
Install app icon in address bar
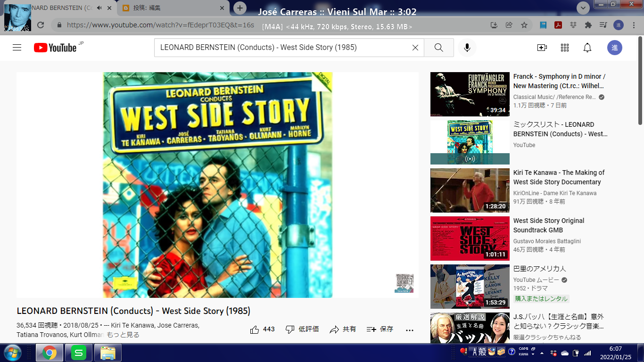tap(494, 25)
